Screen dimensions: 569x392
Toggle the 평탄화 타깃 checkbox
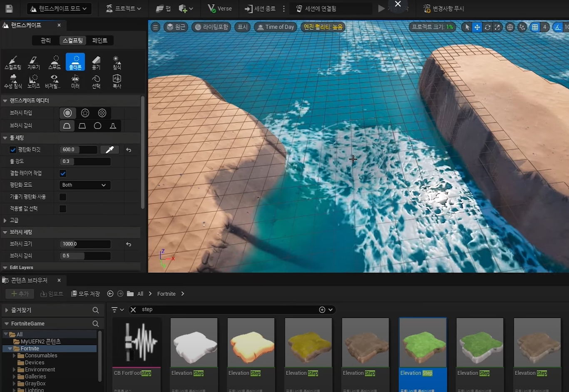[13, 150]
